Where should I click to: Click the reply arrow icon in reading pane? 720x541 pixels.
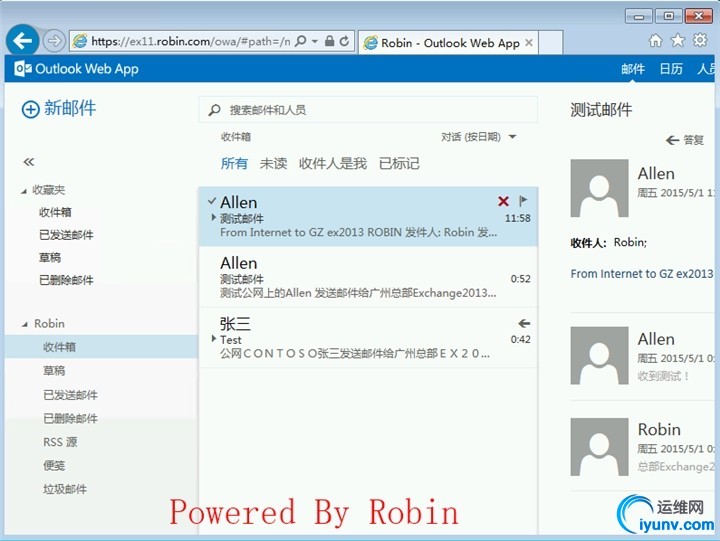click(672, 140)
